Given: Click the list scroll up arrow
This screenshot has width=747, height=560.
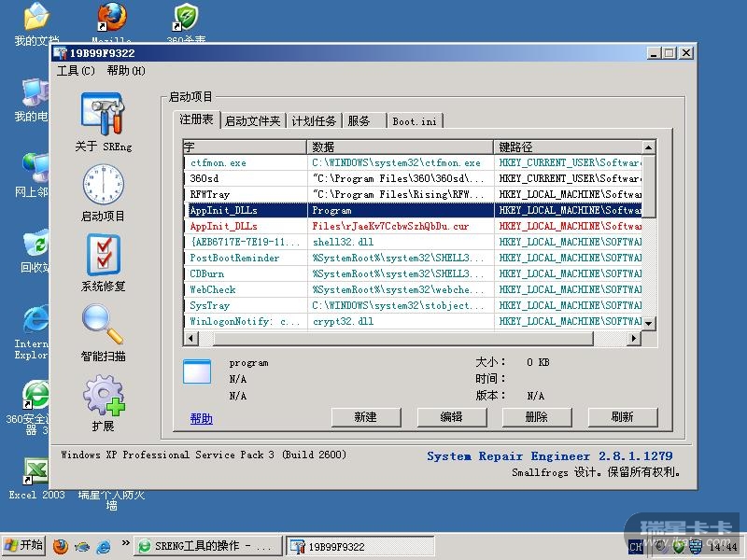Looking at the screenshot, I should coord(648,147).
